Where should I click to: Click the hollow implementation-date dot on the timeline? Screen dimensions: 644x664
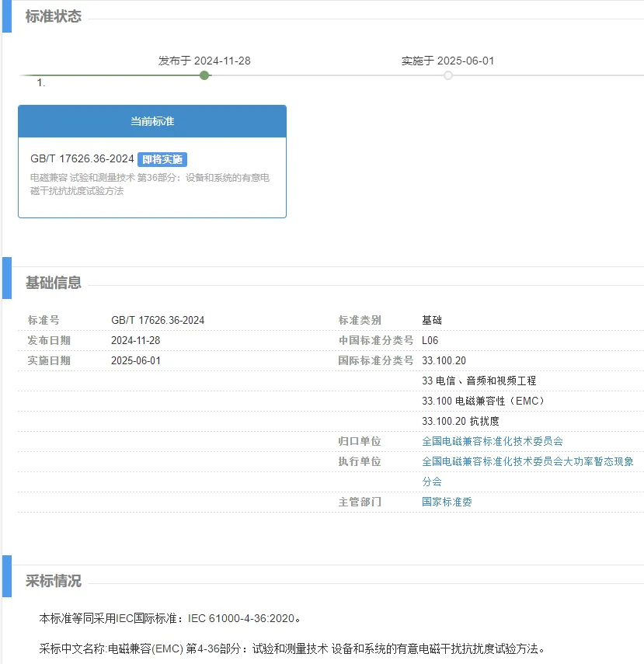click(x=448, y=75)
